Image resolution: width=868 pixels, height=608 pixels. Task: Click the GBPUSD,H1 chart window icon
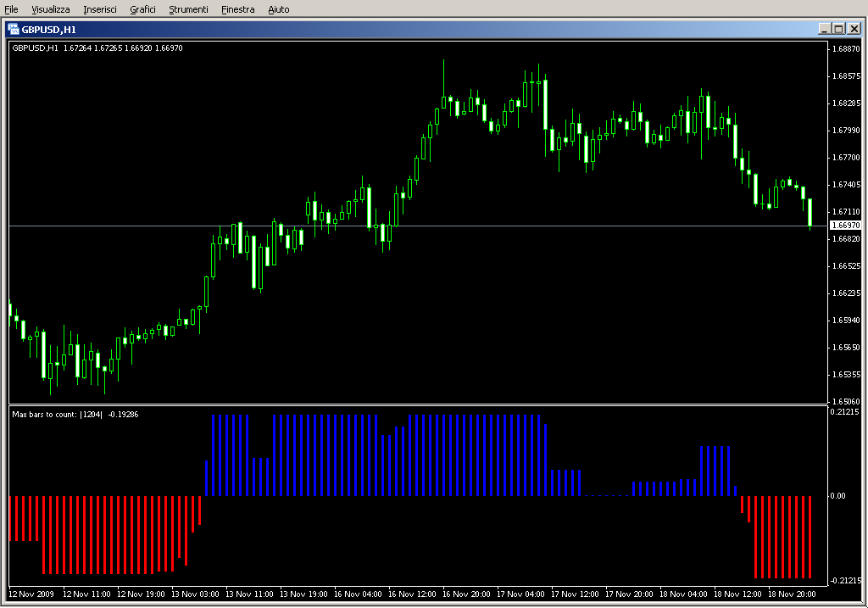(13, 29)
